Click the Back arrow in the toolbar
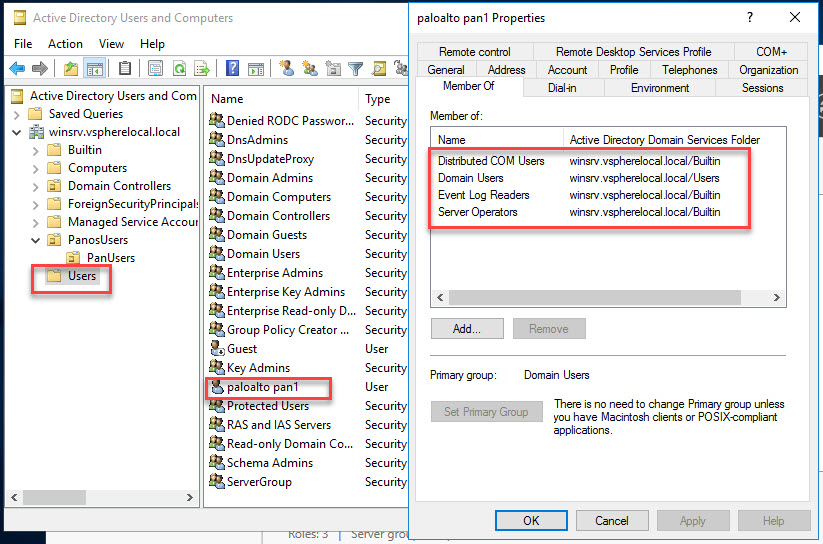The width and height of the screenshot is (823, 544). 17,68
